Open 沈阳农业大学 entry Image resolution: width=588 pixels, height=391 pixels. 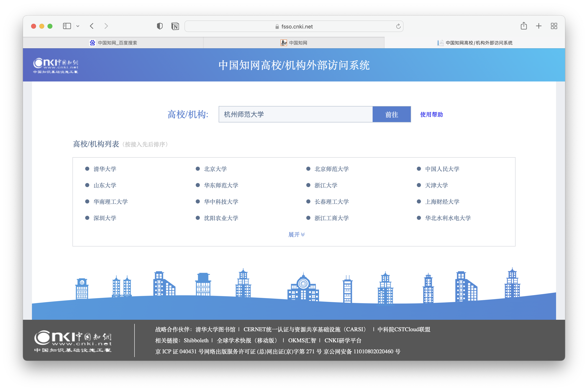click(221, 218)
